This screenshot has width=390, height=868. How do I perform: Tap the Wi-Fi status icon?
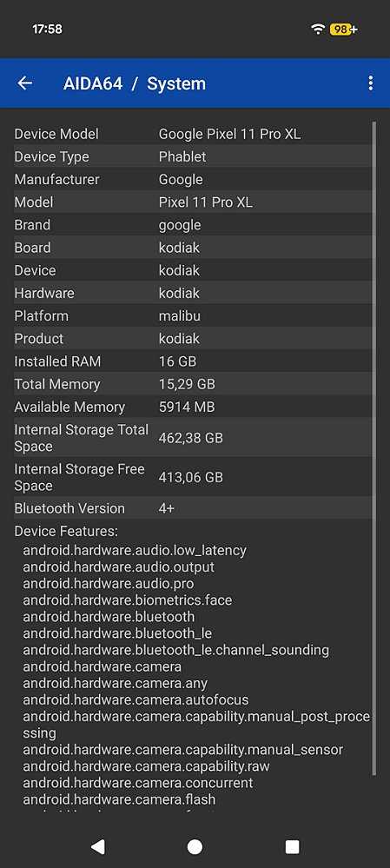pos(318,30)
